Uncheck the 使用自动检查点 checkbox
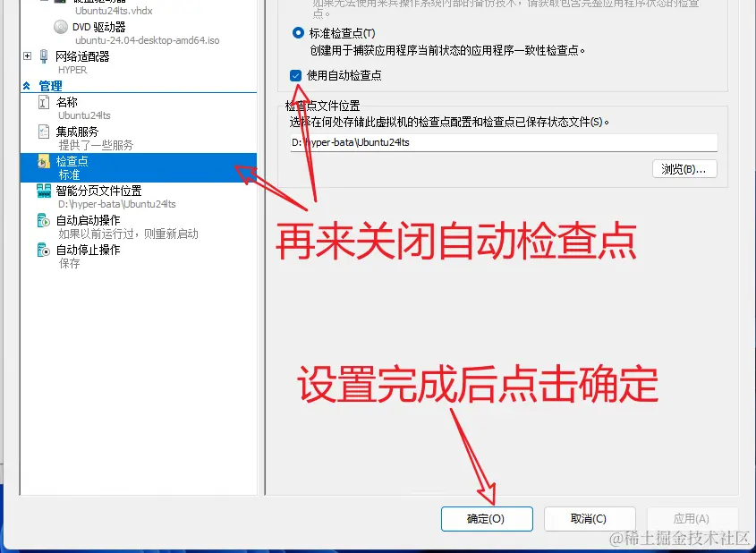This screenshot has height=553, width=756. point(295,76)
